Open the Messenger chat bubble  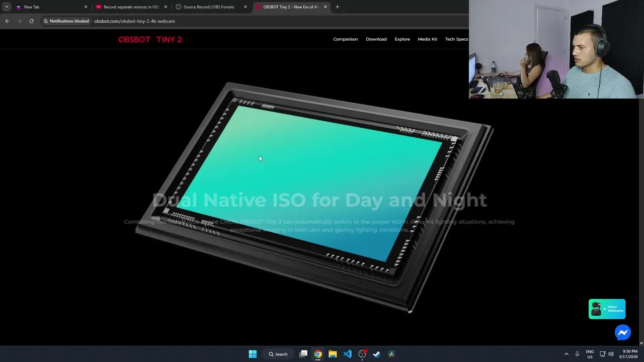pos(622,332)
